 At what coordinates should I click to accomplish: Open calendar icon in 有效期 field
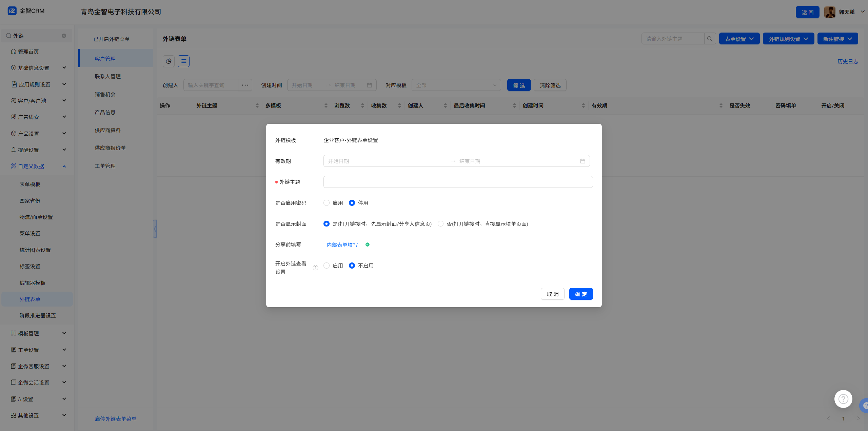coord(583,161)
